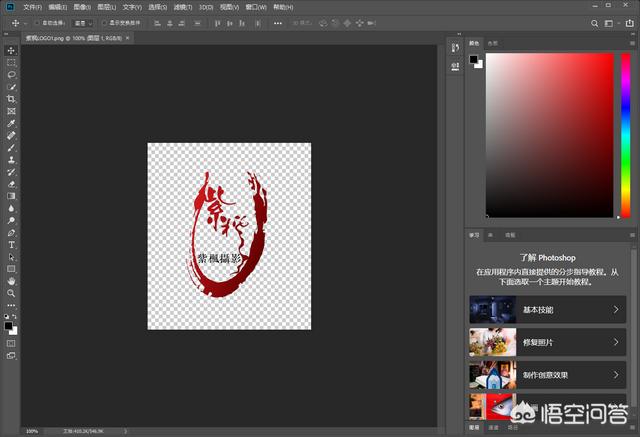
Task: Click the toolbox foreground color swatch
Action: pos(8,326)
